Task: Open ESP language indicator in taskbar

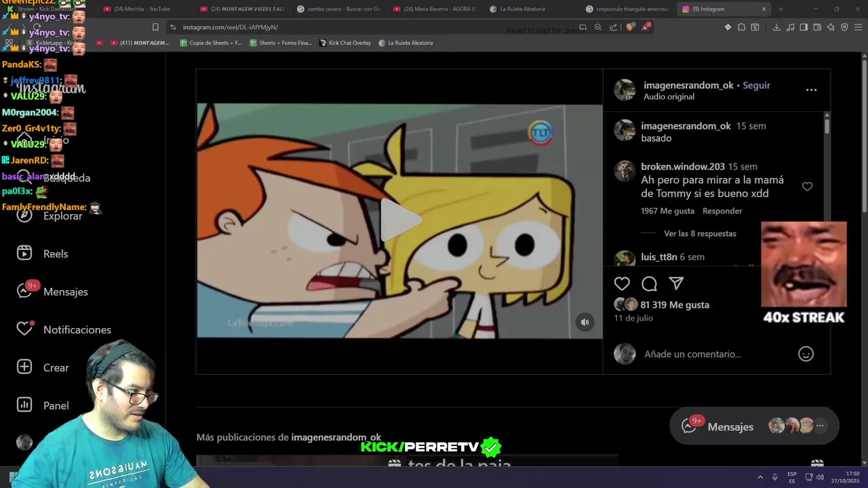Action: tap(792, 477)
